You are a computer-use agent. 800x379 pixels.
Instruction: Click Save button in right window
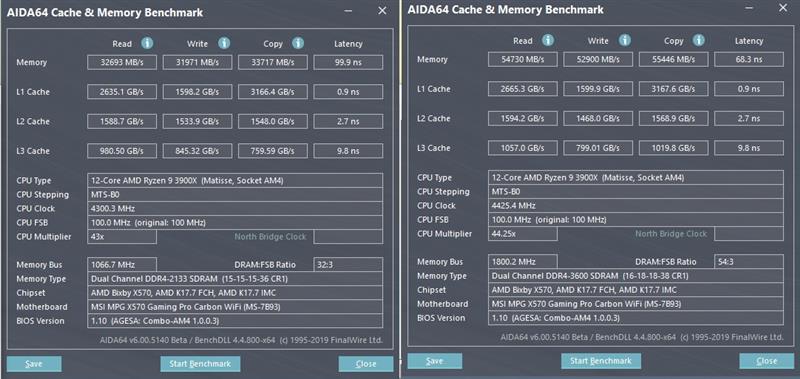435,361
